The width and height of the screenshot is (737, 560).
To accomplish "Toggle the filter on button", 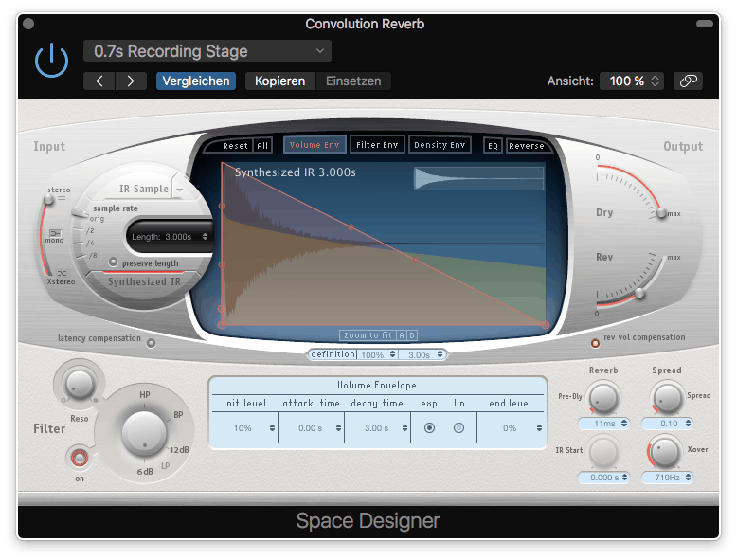I will pyautogui.click(x=79, y=458).
